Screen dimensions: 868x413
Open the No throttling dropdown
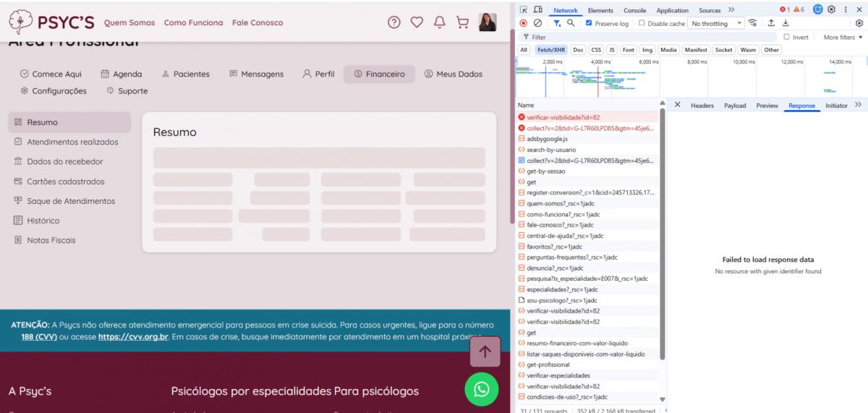[x=717, y=23]
